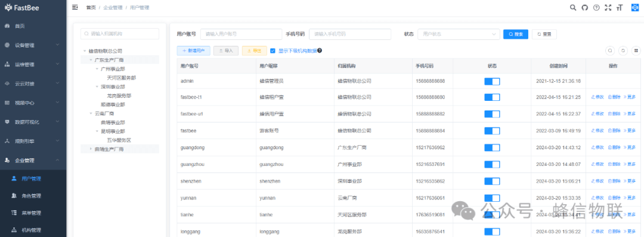The image size is (644, 237).
Task: Click the 规则引擎 icon in sidebar
Action: click(x=7, y=141)
